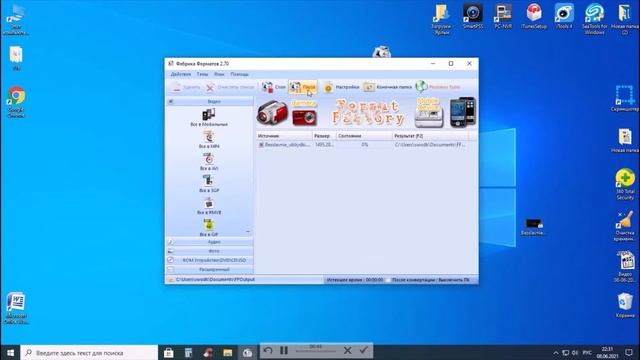Open the iTools 4 desktop shortcut

click(x=564, y=16)
